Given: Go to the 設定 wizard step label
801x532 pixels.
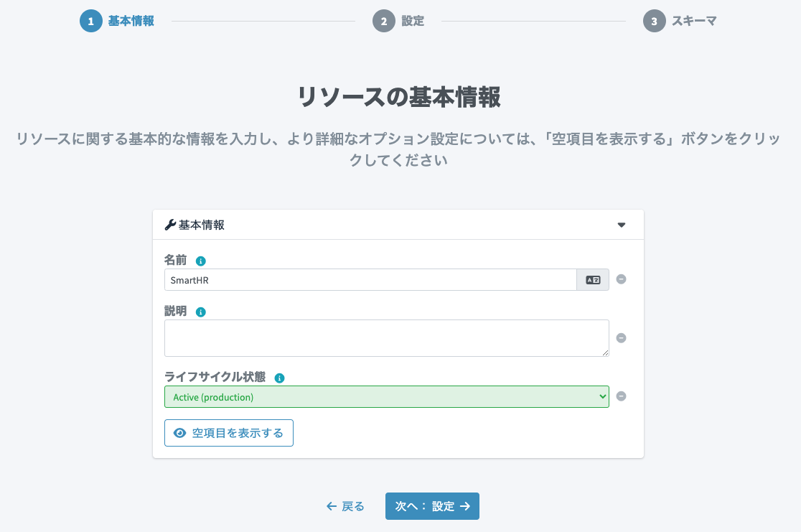Looking at the screenshot, I should [413, 21].
